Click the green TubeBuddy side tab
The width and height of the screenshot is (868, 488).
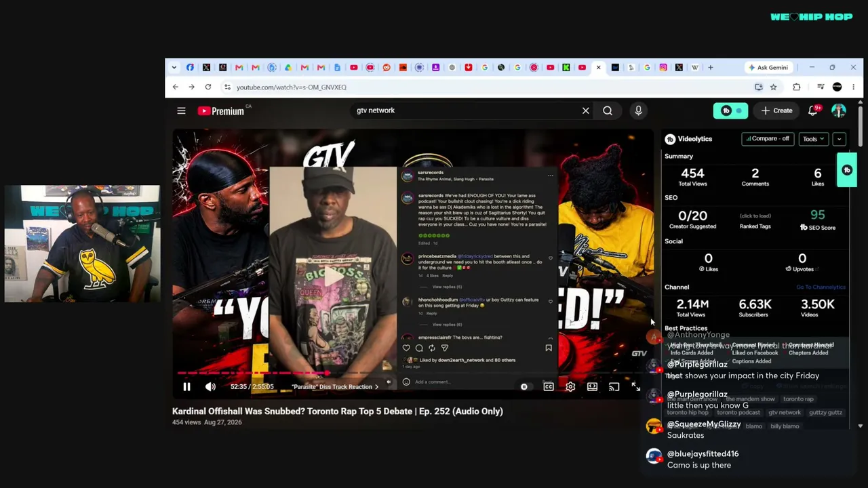846,170
